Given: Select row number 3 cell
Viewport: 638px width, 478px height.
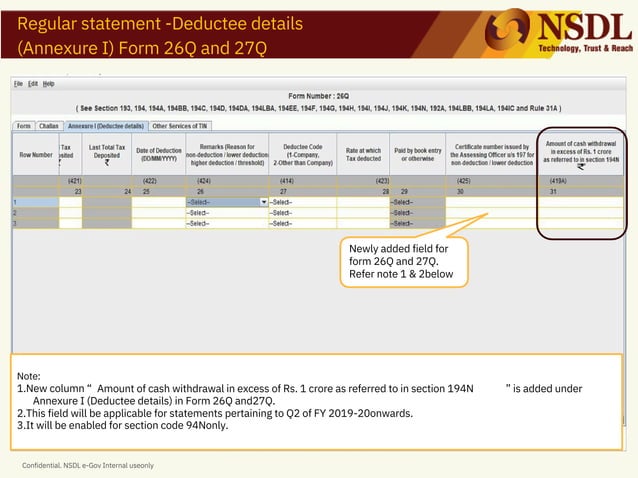Looking at the screenshot, I should [36, 223].
